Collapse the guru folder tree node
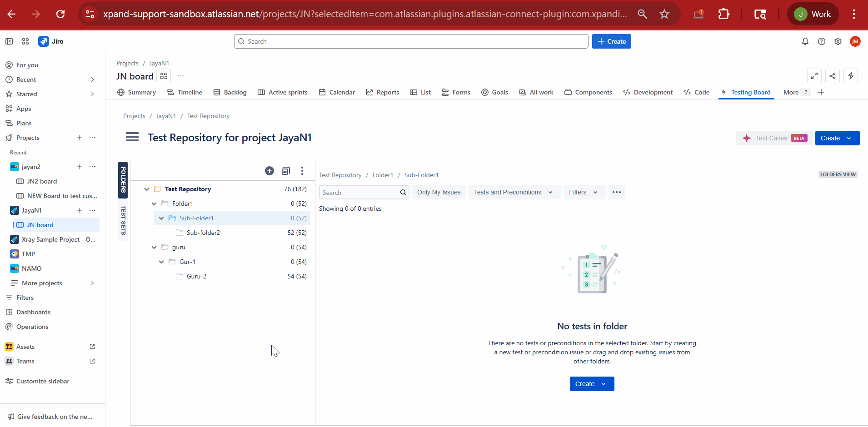 click(x=154, y=247)
